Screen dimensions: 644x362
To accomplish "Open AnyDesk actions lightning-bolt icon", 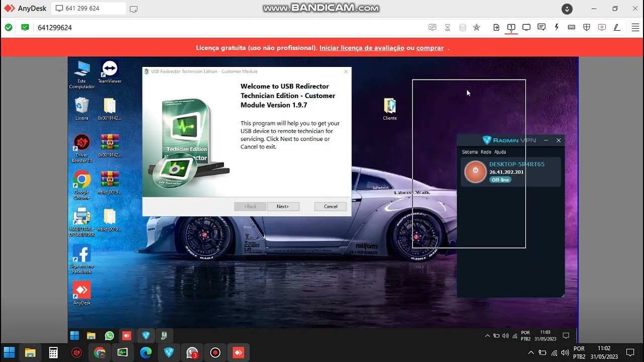I will 556,28.
